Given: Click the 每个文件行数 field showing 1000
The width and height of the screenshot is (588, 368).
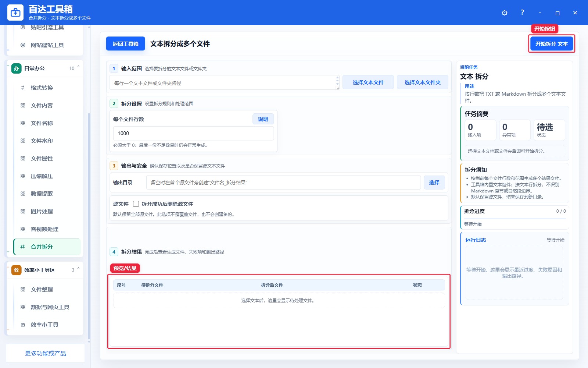Looking at the screenshot, I should (x=193, y=133).
